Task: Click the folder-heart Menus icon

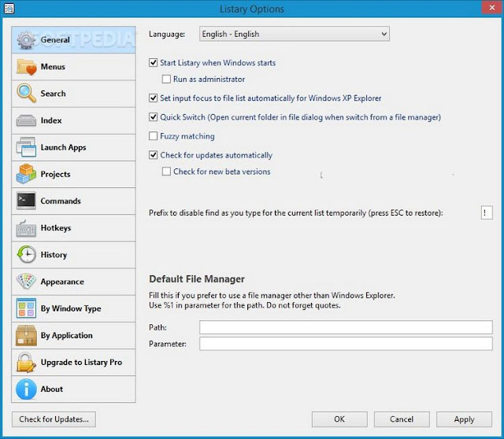Action: 26,67
